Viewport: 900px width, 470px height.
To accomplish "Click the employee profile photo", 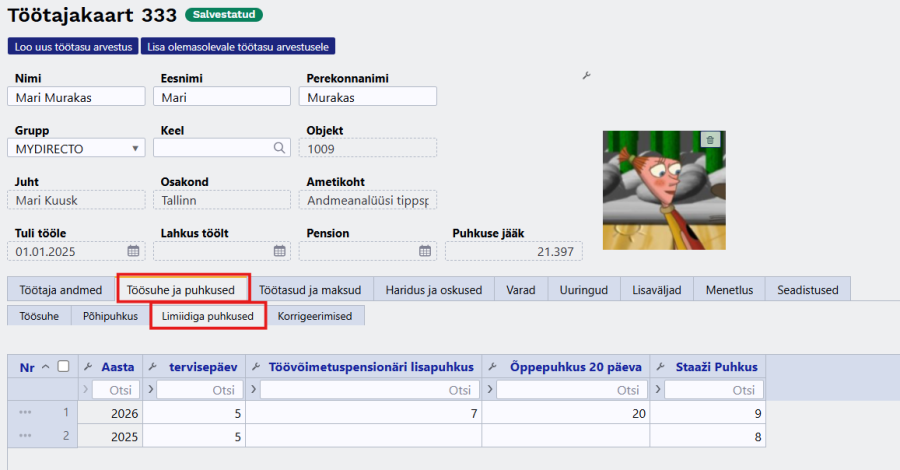I will click(x=663, y=190).
